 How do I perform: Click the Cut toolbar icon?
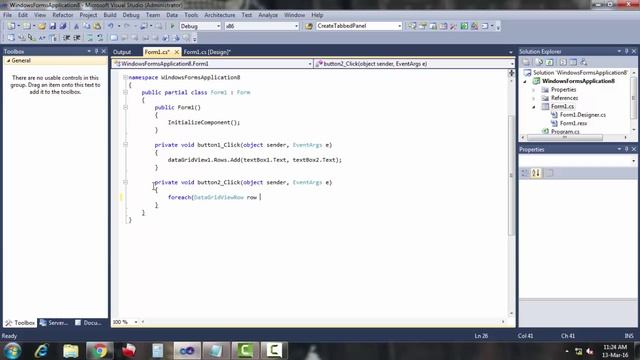[76, 26]
